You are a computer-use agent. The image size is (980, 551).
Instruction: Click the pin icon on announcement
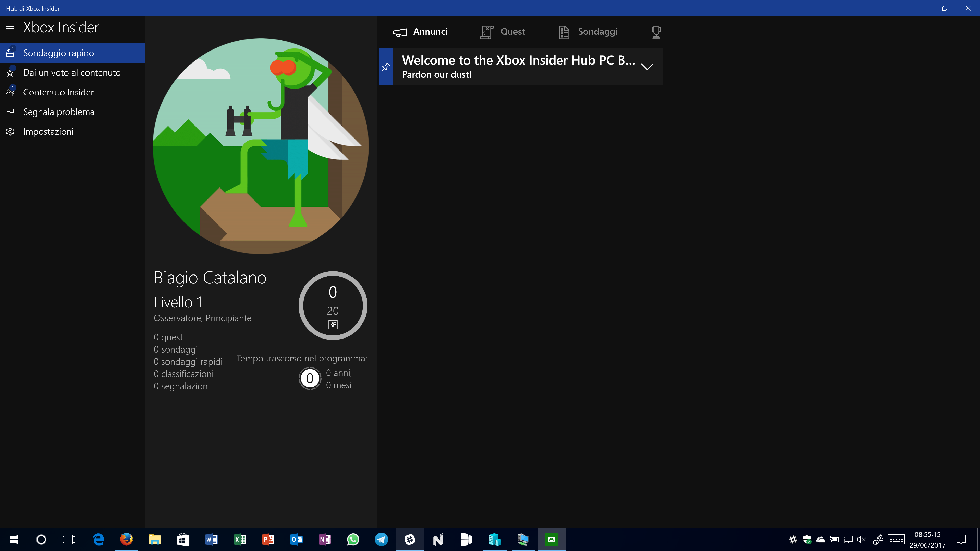point(386,67)
